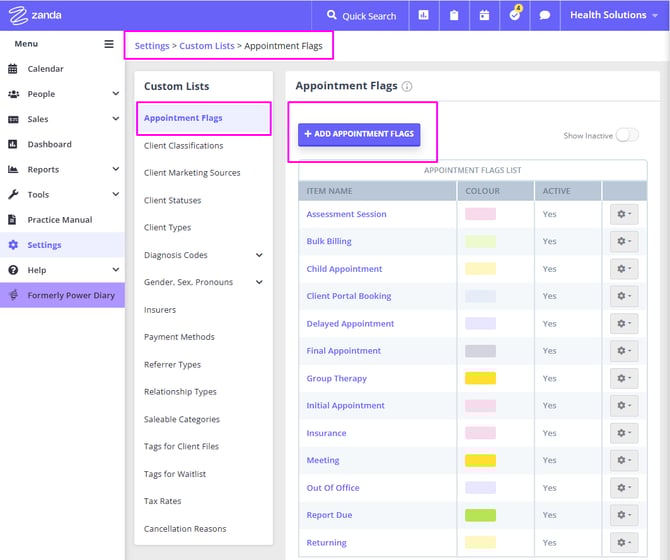Screen dimensions: 670x560
Task: Click Custom Lists in the breadcrumb
Action: coord(207,46)
